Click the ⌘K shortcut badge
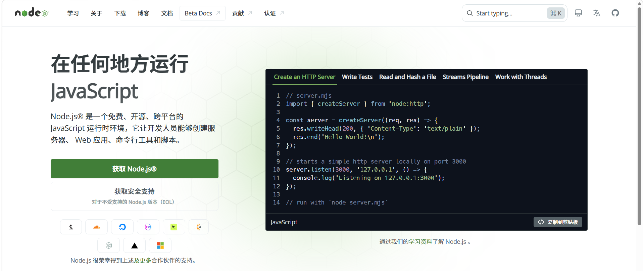644x271 pixels. tap(556, 13)
